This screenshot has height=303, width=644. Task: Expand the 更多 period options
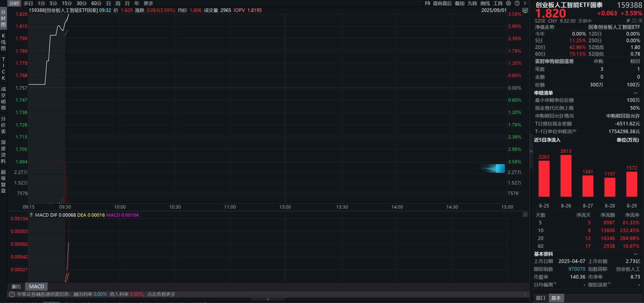[148, 3]
